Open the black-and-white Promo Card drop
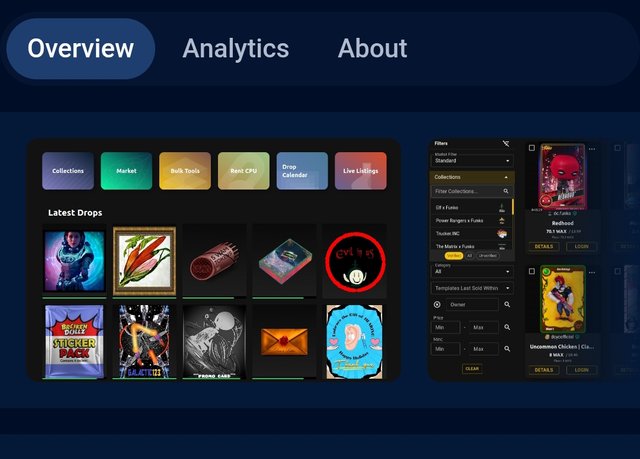Viewport: 640px width, 459px height. 214,341
